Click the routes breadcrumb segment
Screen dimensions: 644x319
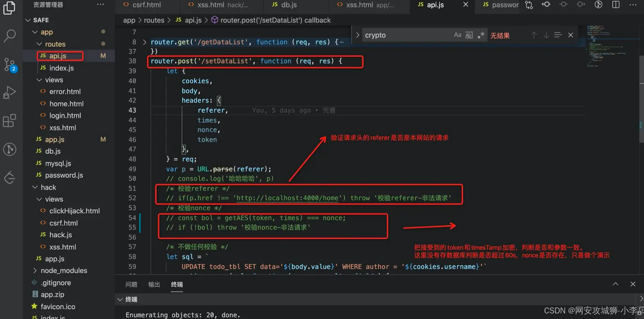(154, 20)
